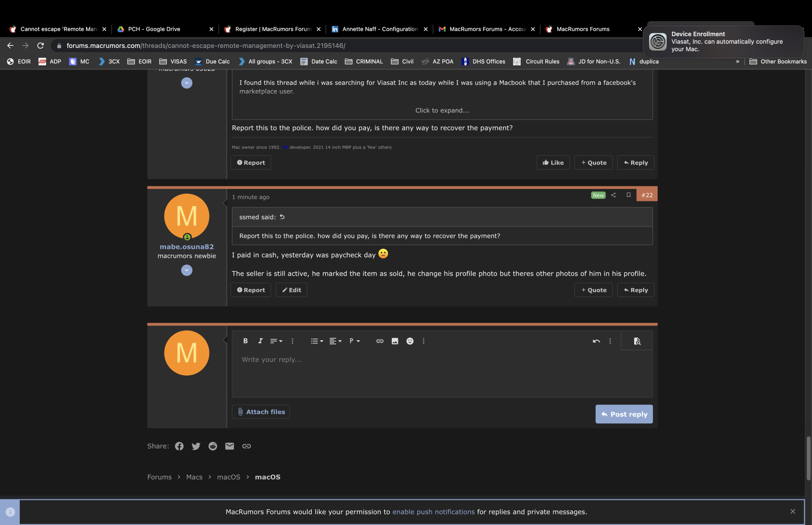Click the page vertical scrollbar

tap(808, 458)
